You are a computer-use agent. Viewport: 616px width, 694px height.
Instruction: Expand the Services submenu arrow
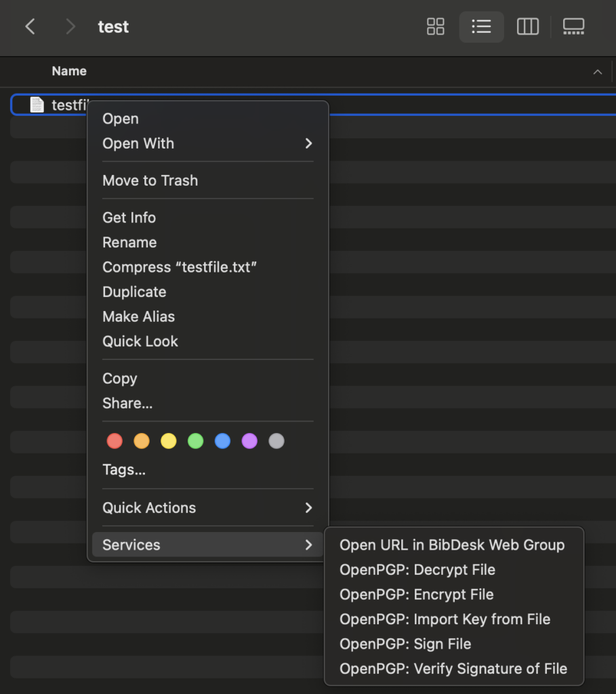click(308, 545)
